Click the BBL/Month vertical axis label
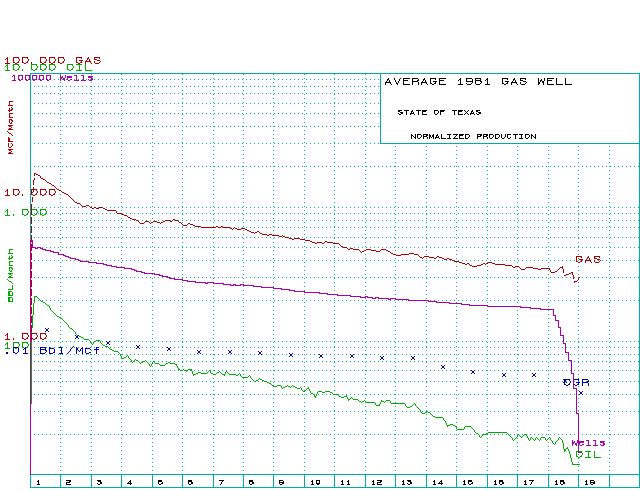The width and height of the screenshot is (640, 491). pyautogui.click(x=12, y=281)
